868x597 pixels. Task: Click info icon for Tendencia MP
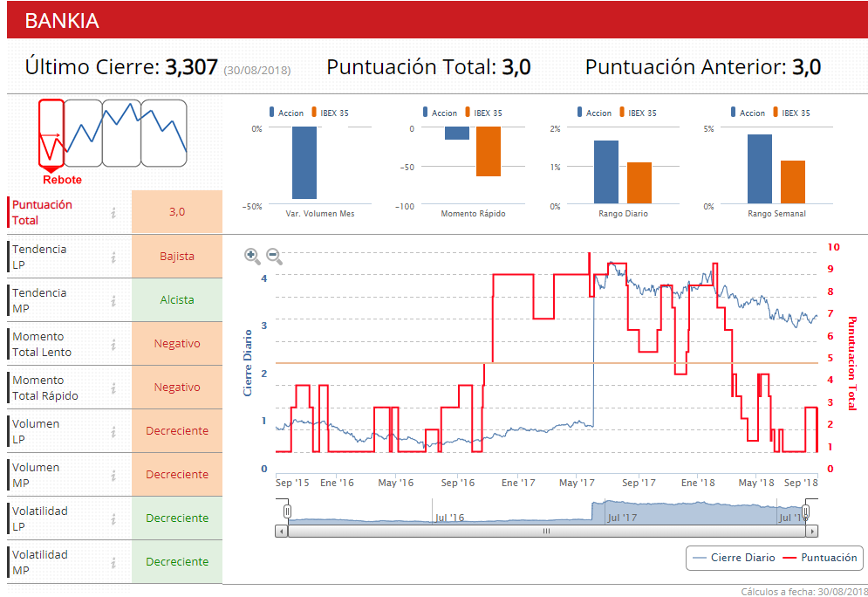click(x=113, y=300)
